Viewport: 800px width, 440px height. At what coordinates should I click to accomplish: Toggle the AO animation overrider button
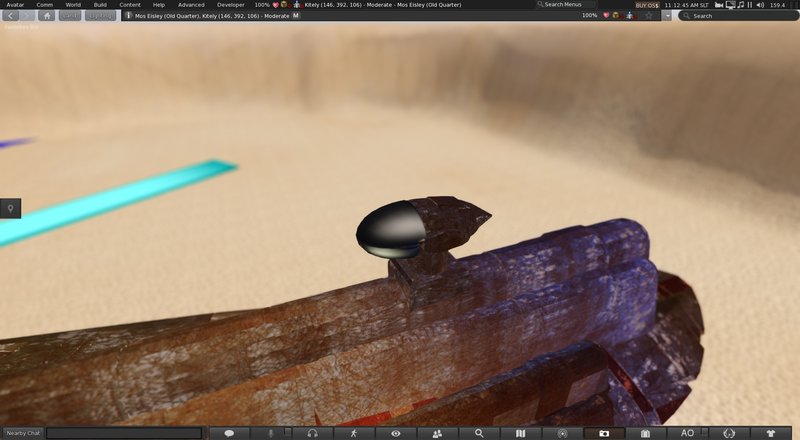coord(687,433)
